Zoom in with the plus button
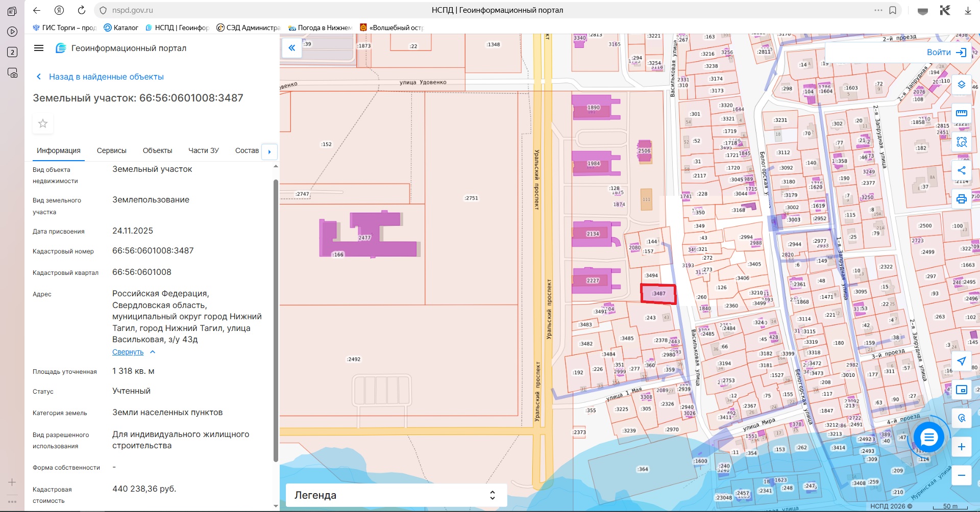980x512 pixels. 961,447
